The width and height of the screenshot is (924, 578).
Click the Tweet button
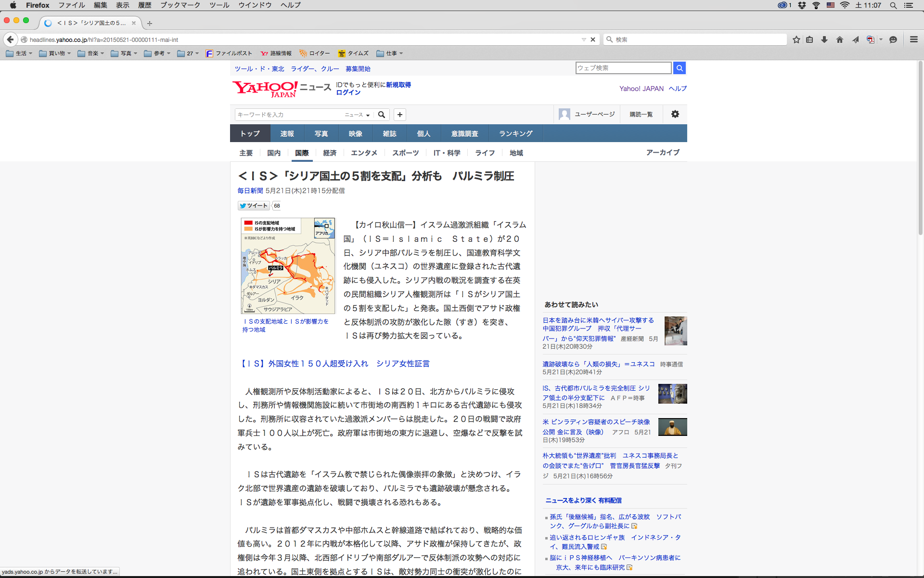pyautogui.click(x=254, y=206)
